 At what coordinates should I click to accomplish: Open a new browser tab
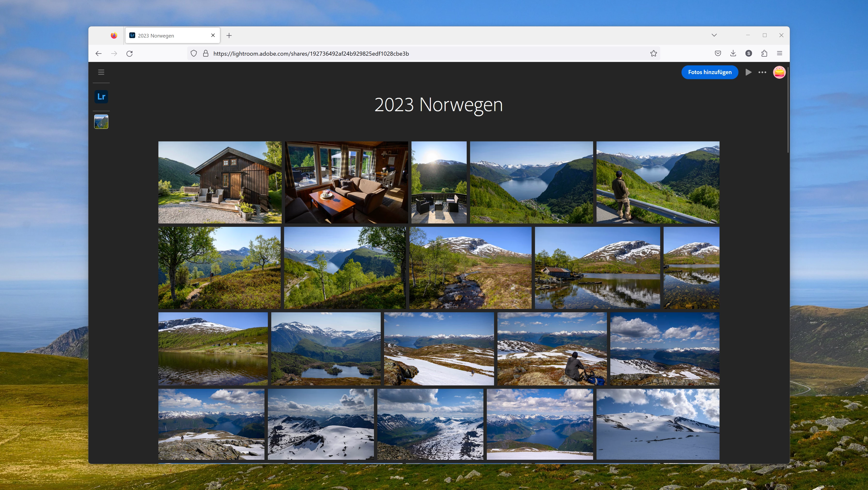click(229, 35)
